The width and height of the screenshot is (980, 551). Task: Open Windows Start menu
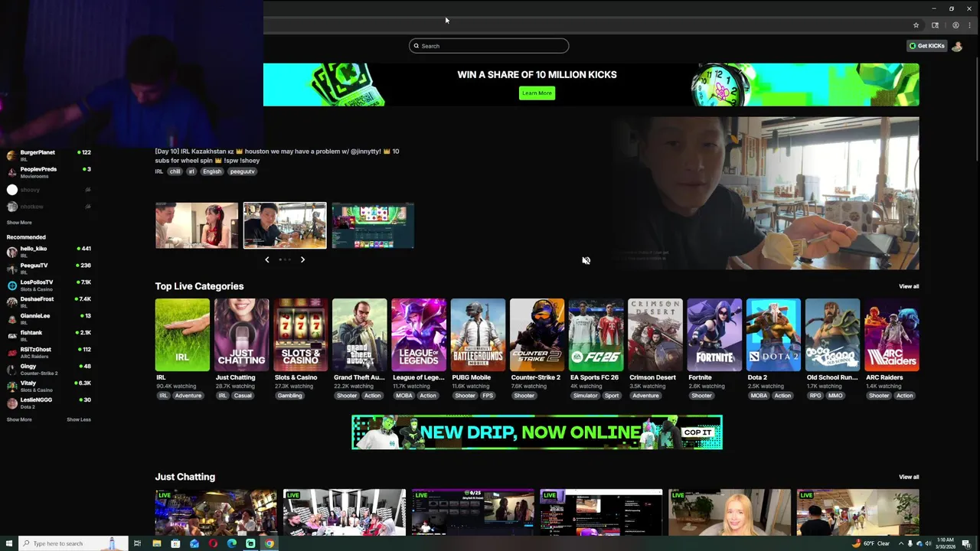[8, 543]
